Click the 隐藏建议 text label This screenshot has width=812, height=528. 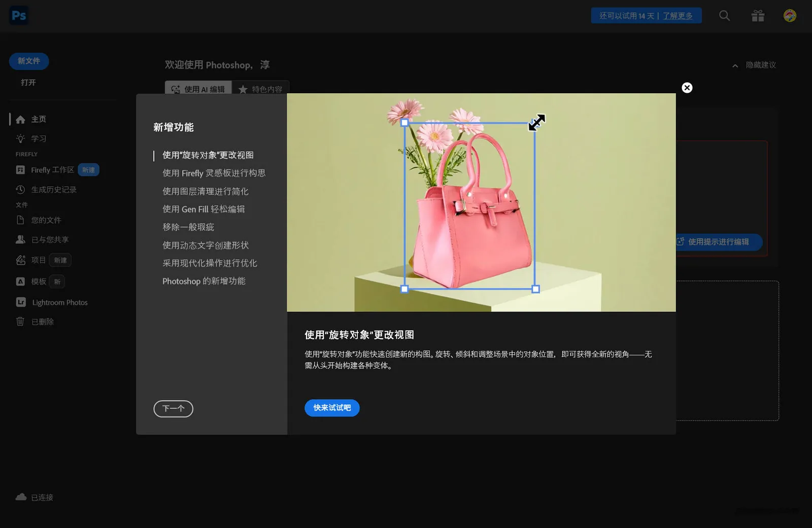(x=761, y=65)
